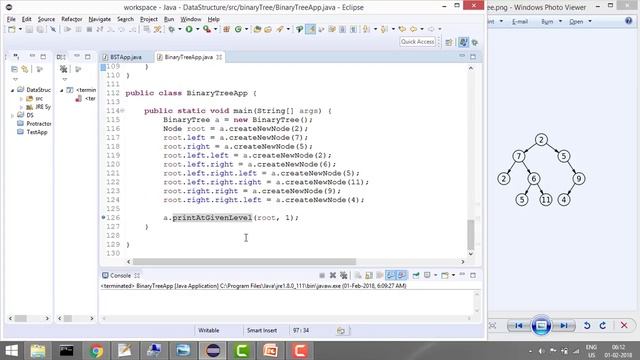Click the status bar update icon
The width and height of the screenshot is (640, 360).
tap(341, 331)
